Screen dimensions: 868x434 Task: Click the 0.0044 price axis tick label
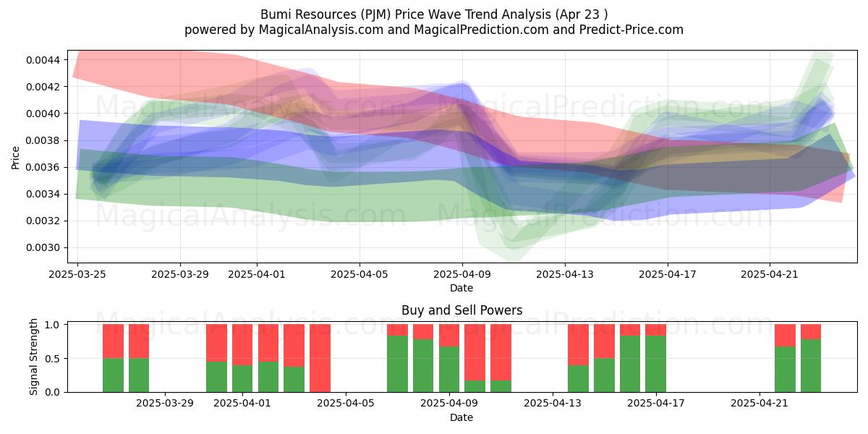44,59
